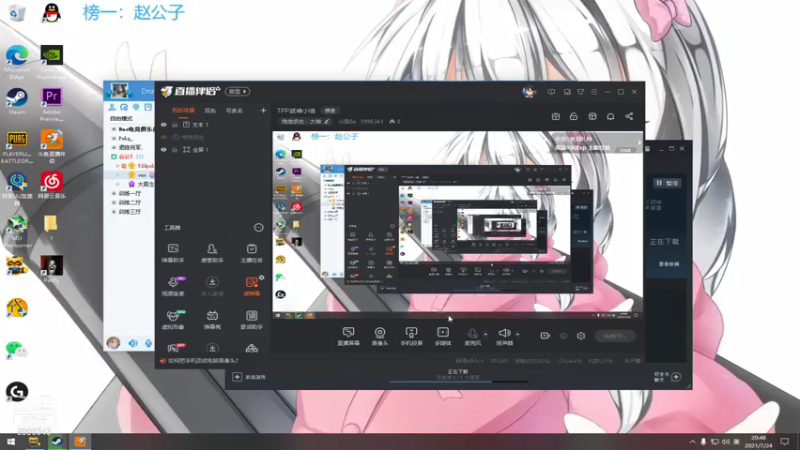
Task: Edit the category with the pencil icon
Action: point(327,121)
